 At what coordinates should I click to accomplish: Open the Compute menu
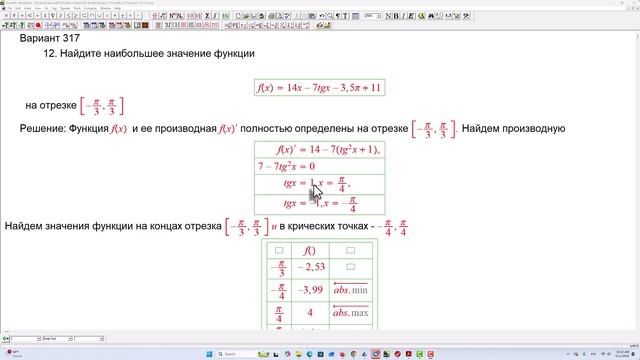click(x=90, y=8)
